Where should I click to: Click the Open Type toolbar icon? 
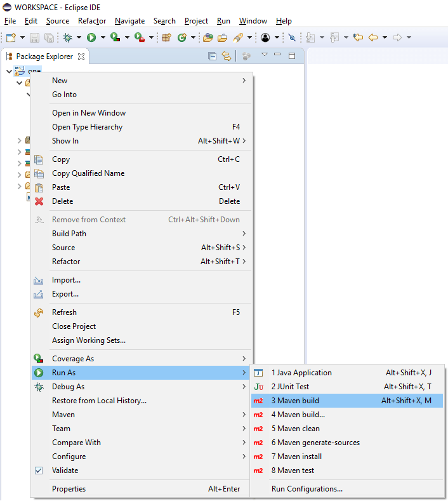click(x=208, y=37)
